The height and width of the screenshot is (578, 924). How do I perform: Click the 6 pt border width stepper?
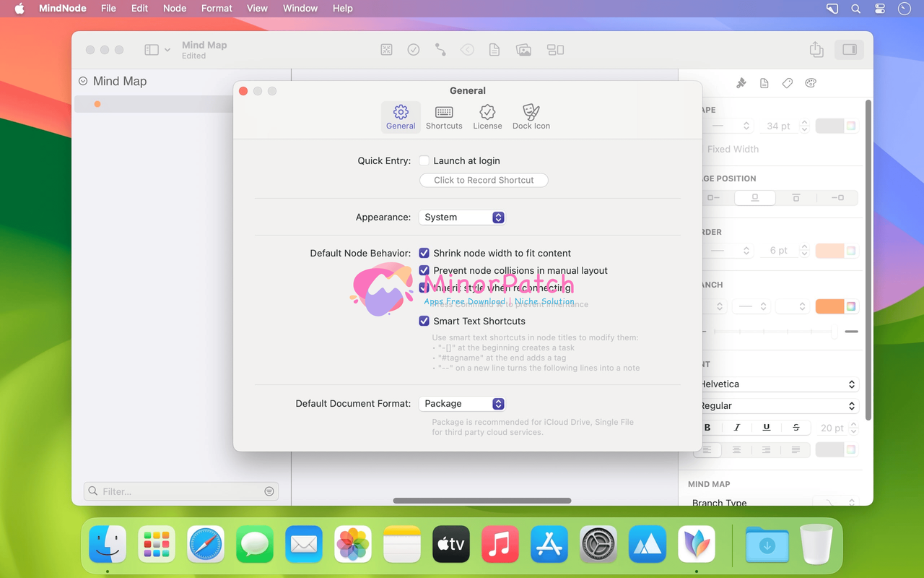[804, 251]
